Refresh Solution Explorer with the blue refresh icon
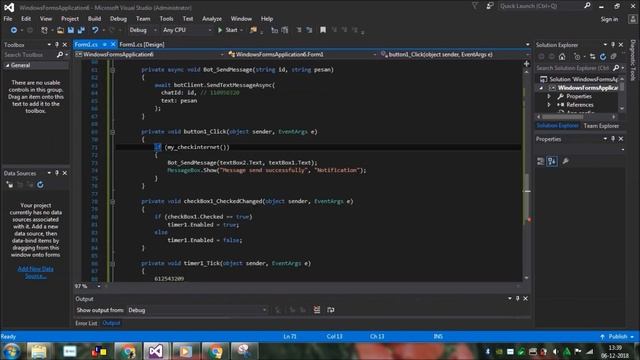 coord(603,57)
